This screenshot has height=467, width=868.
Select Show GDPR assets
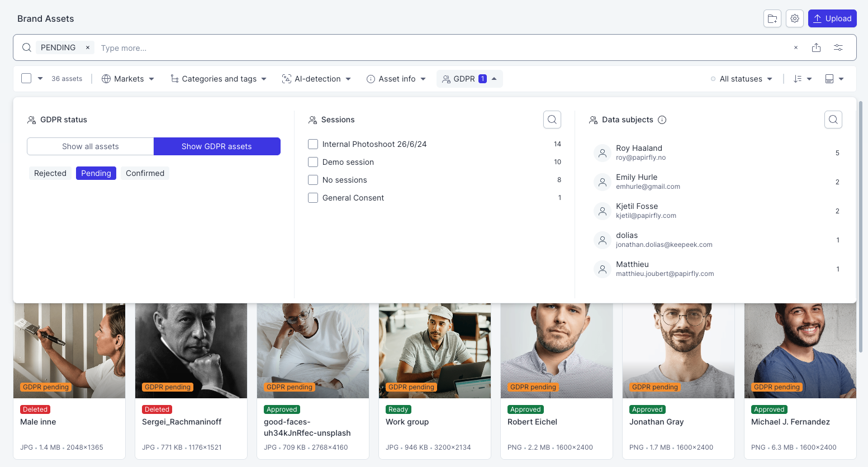[x=217, y=146]
